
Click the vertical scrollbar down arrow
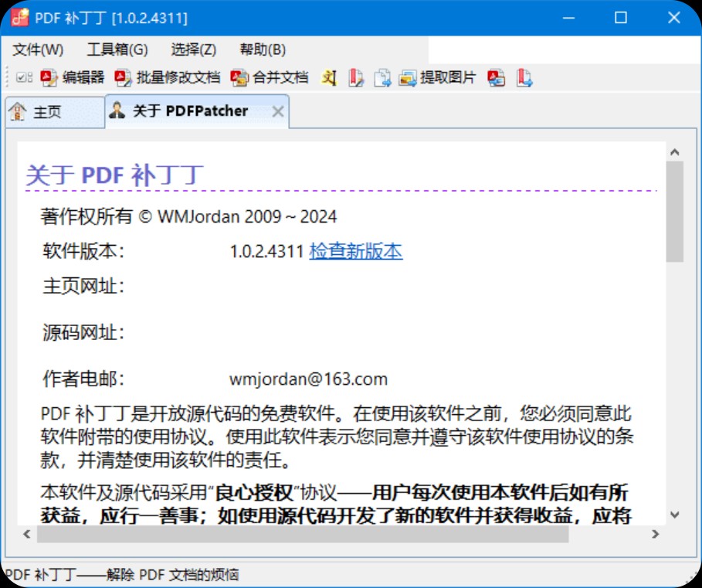pyautogui.click(x=674, y=514)
